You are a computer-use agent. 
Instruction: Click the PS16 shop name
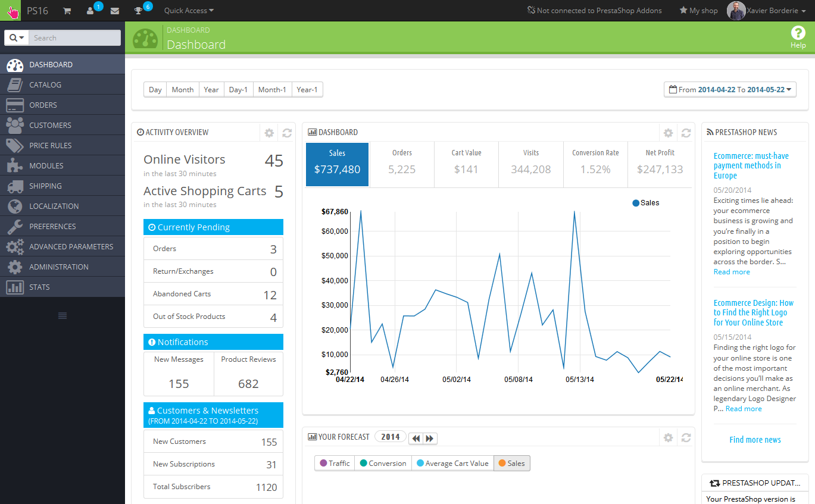click(x=38, y=11)
